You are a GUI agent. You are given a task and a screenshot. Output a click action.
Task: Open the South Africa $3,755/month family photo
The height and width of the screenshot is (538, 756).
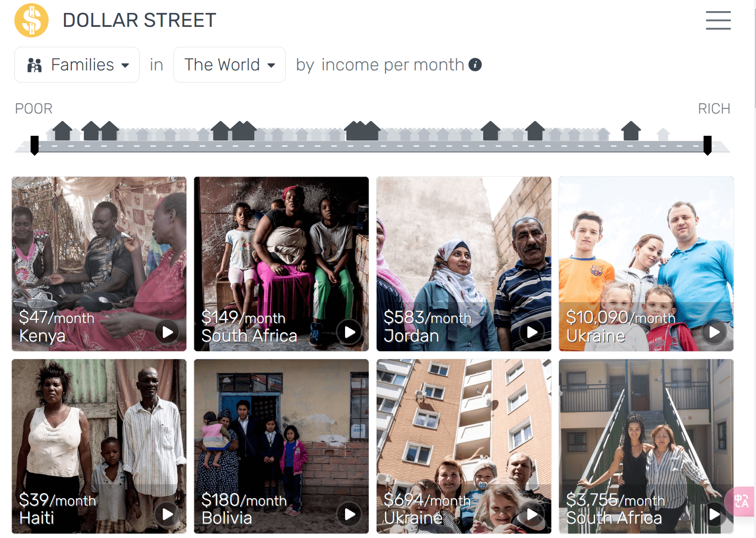coord(646,446)
